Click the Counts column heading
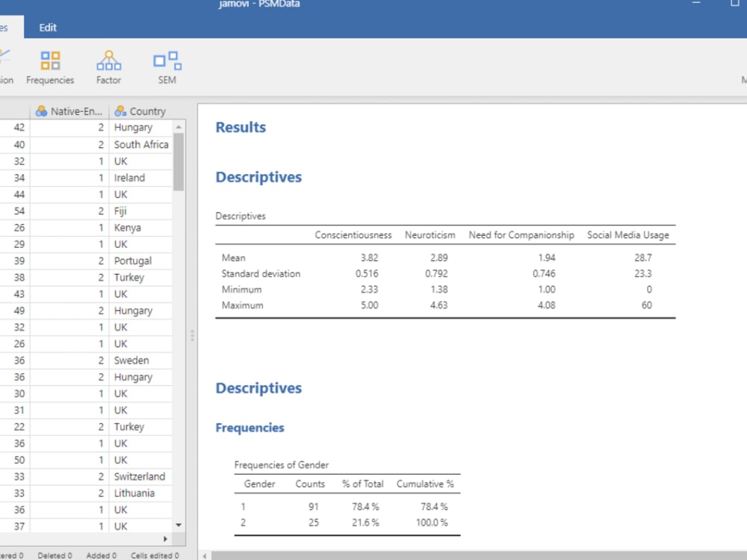 pos(310,484)
